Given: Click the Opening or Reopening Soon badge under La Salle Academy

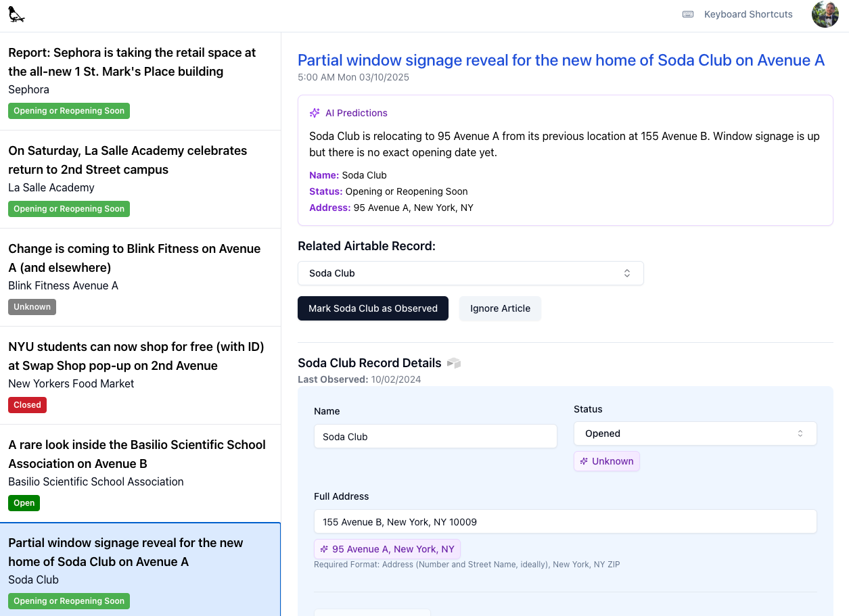Looking at the screenshot, I should (69, 209).
